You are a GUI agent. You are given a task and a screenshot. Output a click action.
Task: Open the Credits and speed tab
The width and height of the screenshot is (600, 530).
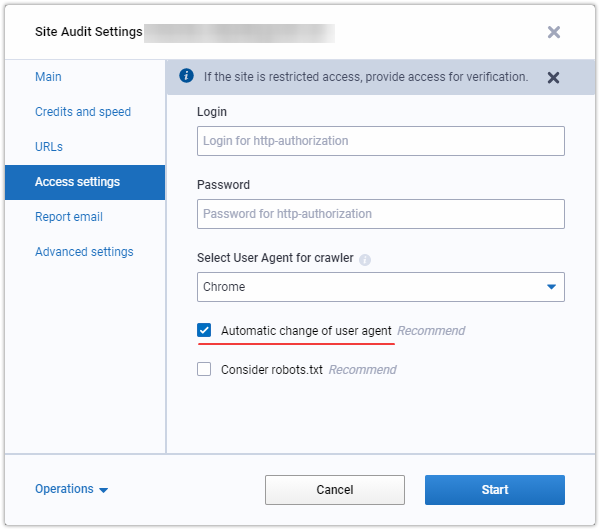pyautogui.click(x=83, y=112)
